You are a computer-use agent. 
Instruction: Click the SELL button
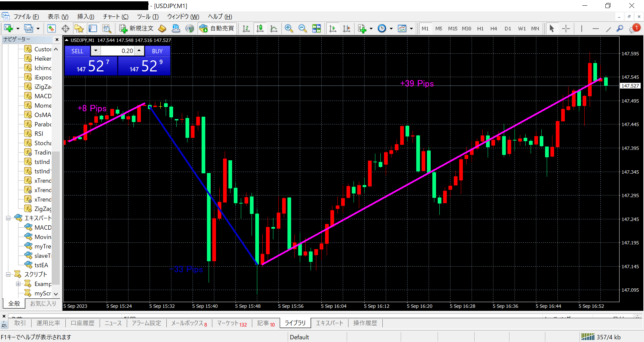coord(77,51)
